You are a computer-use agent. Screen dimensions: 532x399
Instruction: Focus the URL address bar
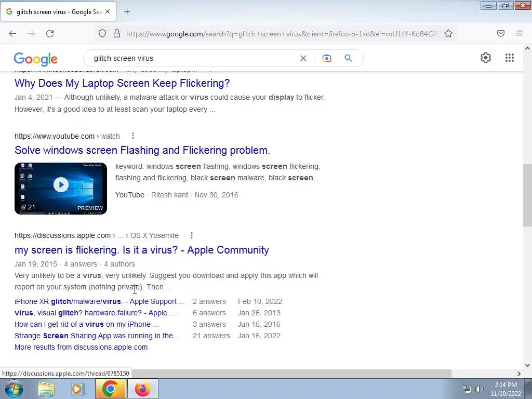click(x=282, y=34)
